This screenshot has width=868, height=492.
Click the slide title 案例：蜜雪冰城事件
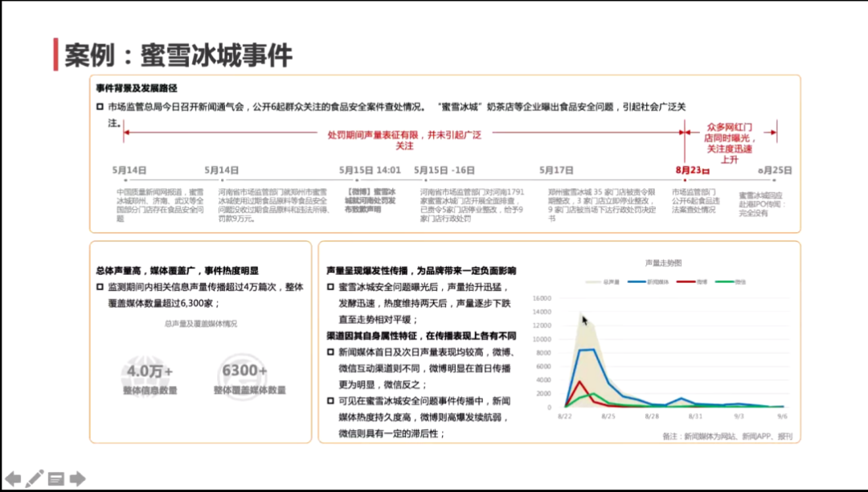178,55
